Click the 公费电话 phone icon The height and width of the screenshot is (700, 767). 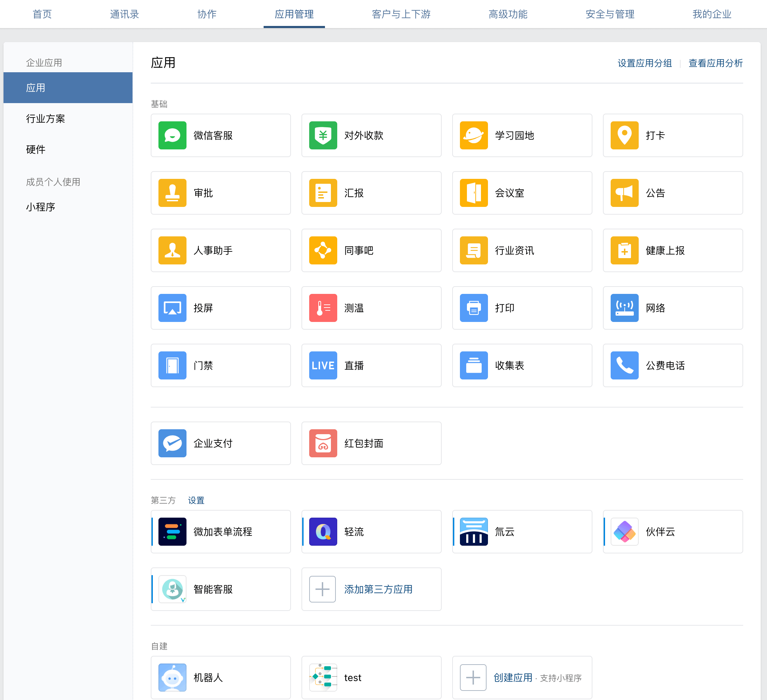(x=624, y=365)
